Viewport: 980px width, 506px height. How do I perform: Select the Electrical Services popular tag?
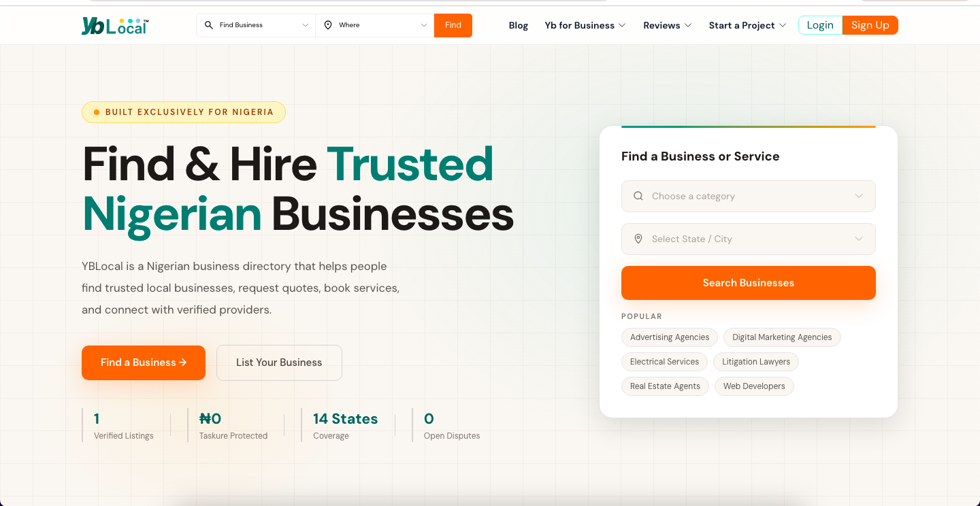664,362
